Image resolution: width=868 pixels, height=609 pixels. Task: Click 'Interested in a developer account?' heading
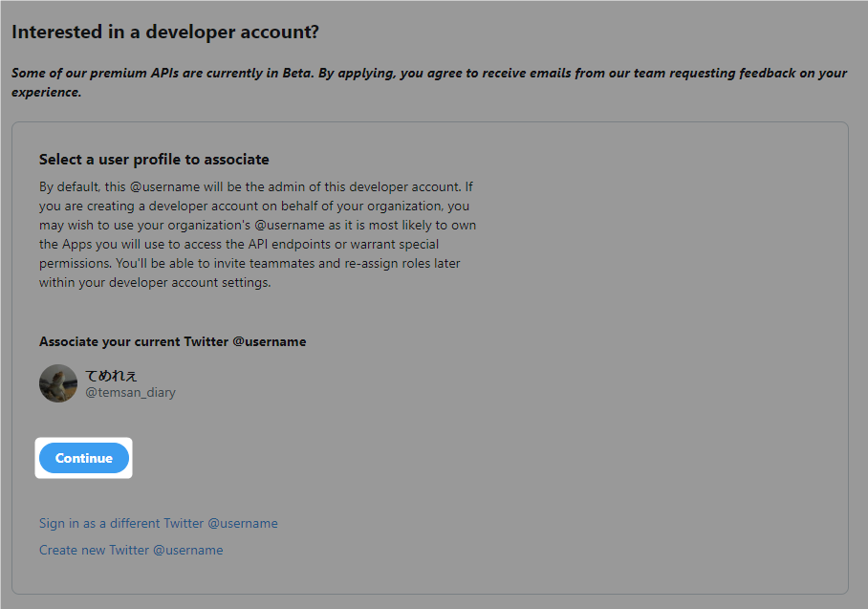point(165,33)
